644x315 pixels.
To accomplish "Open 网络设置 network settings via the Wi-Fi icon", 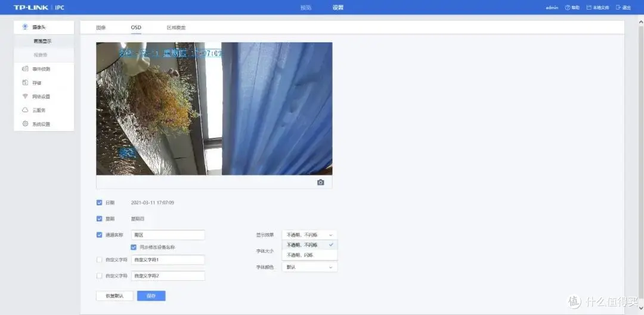I will pos(26,97).
